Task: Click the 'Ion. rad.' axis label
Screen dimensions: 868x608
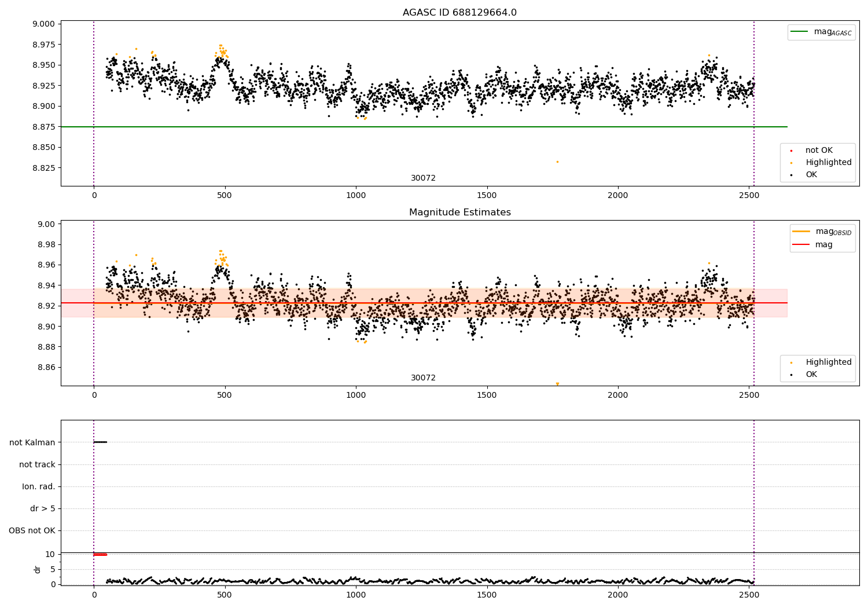Action: (x=39, y=486)
